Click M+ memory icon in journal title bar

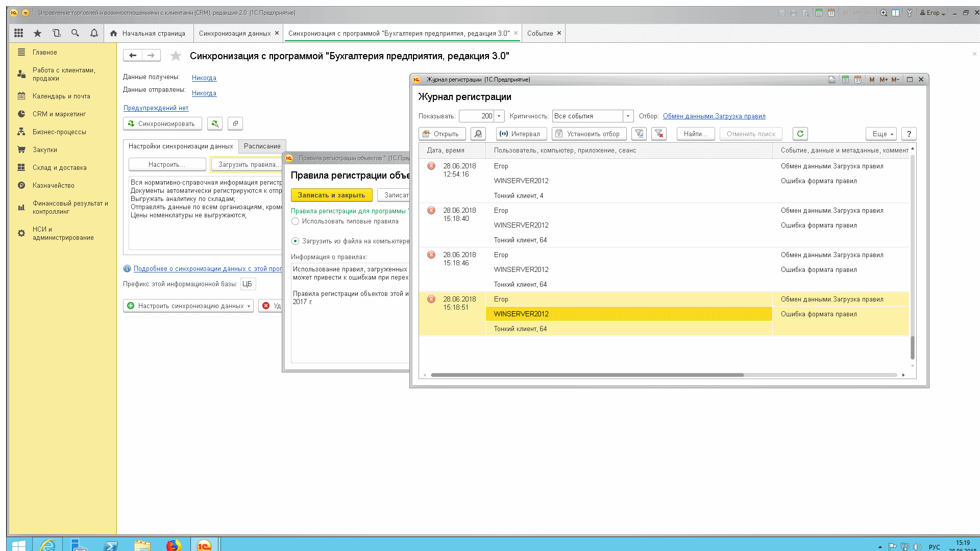(884, 80)
